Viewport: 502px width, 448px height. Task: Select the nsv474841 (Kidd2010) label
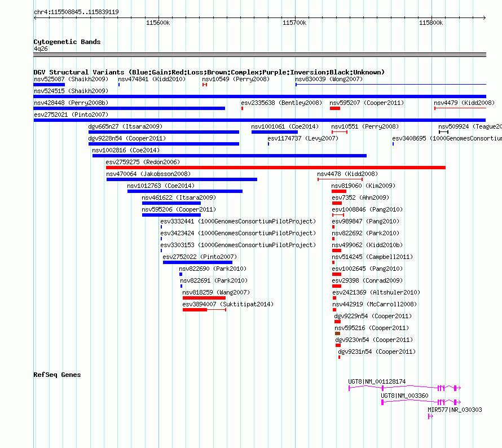tap(152, 79)
